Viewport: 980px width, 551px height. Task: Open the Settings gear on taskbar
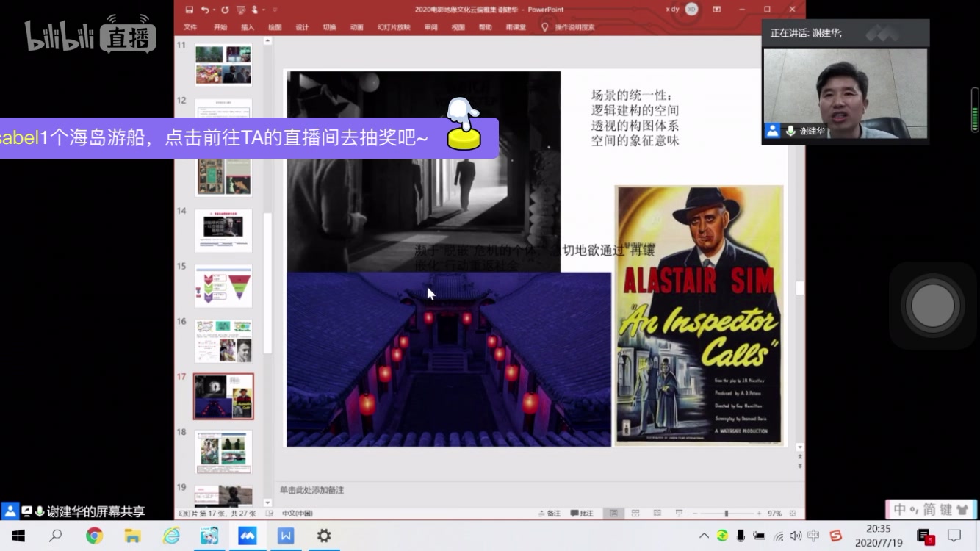click(323, 536)
